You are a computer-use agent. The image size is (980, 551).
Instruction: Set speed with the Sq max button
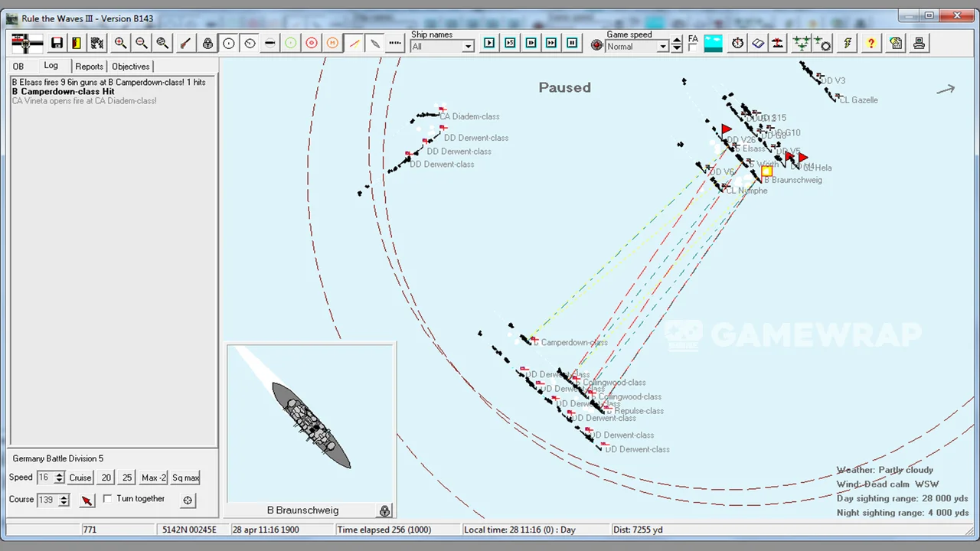(x=185, y=478)
